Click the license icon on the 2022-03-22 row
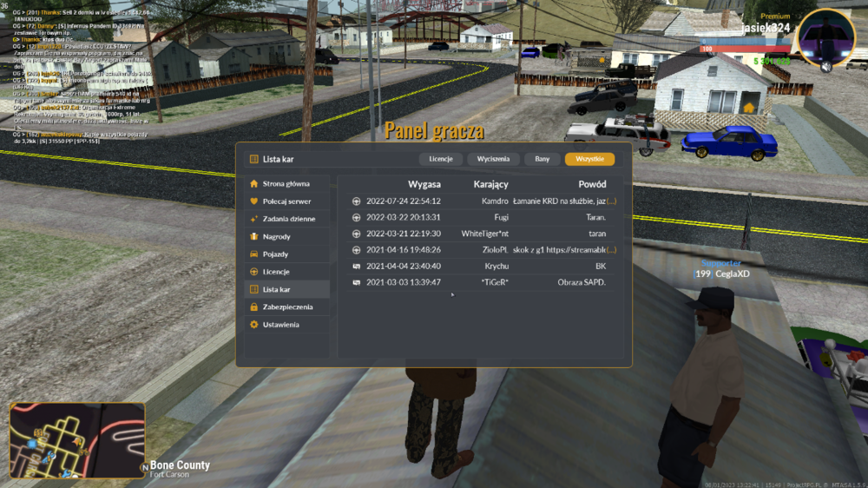The height and width of the screenshot is (488, 868). pyautogui.click(x=357, y=217)
